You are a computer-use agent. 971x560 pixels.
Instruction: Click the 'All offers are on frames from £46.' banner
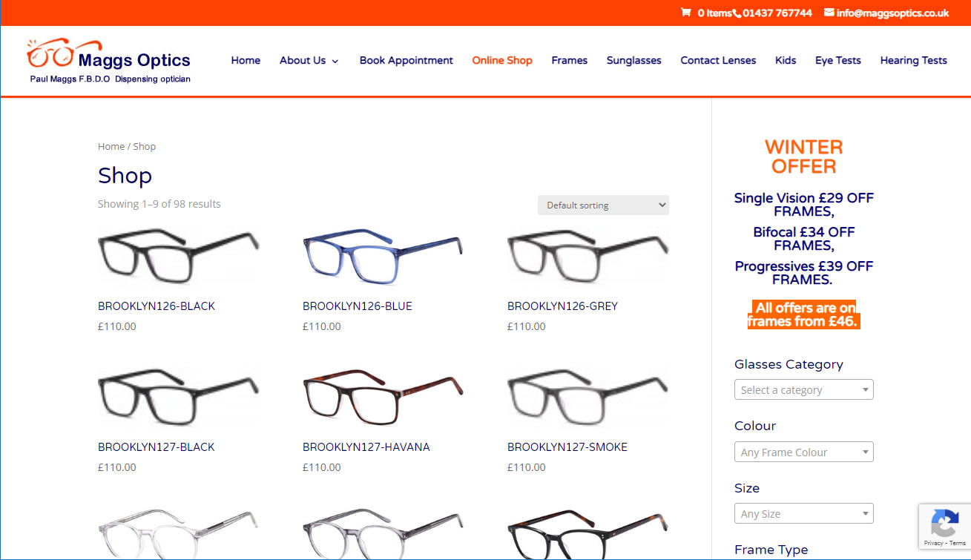[x=804, y=314]
